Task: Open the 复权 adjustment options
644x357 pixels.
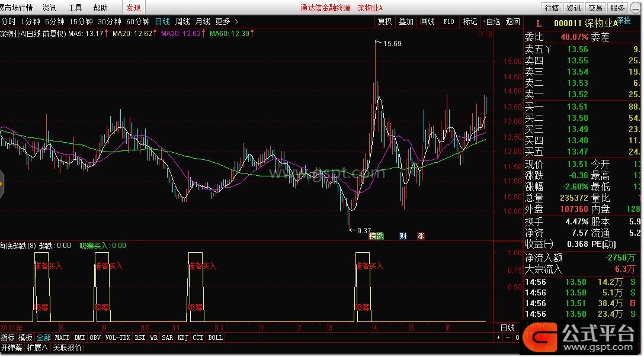Action: pos(385,21)
